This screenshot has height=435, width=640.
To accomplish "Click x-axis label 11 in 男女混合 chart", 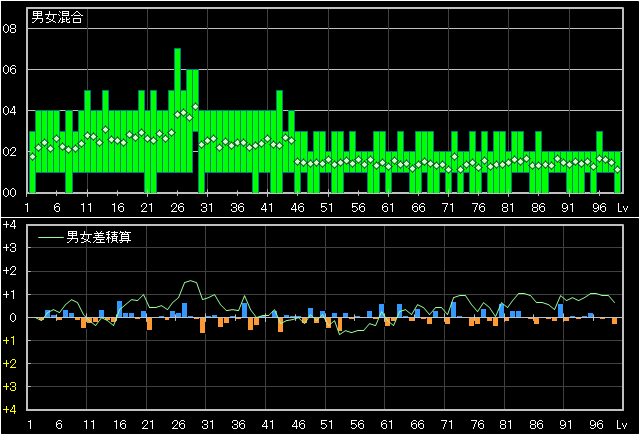I will (x=87, y=208).
